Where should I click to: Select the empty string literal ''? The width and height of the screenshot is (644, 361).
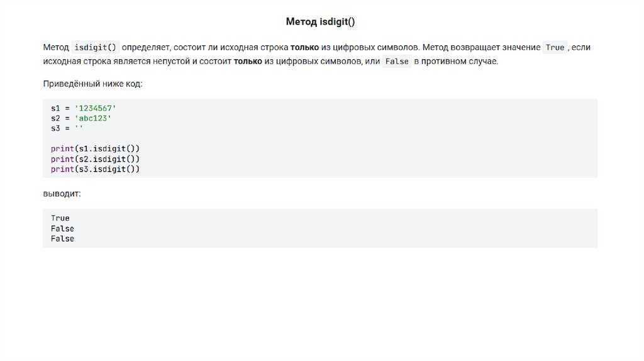click(79, 128)
